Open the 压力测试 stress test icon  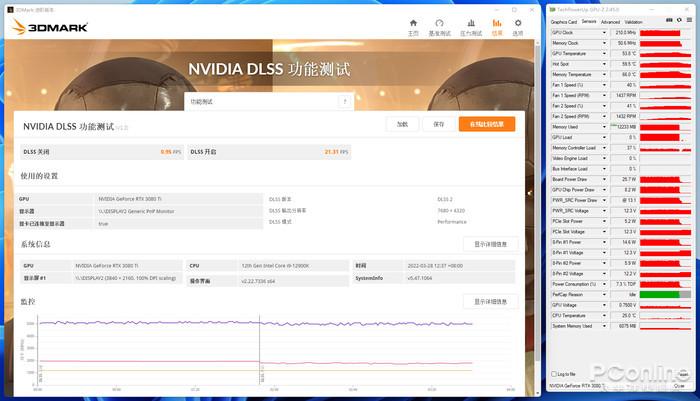(x=471, y=23)
